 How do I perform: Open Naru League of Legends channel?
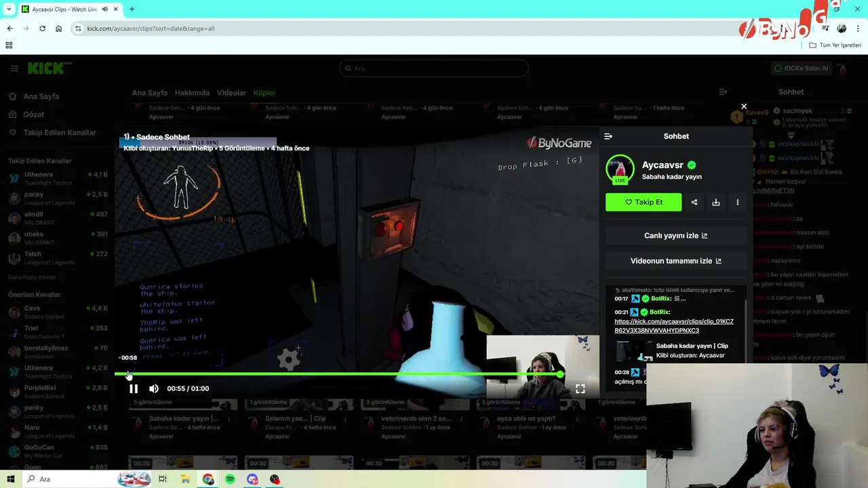pyautogui.click(x=58, y=432)
